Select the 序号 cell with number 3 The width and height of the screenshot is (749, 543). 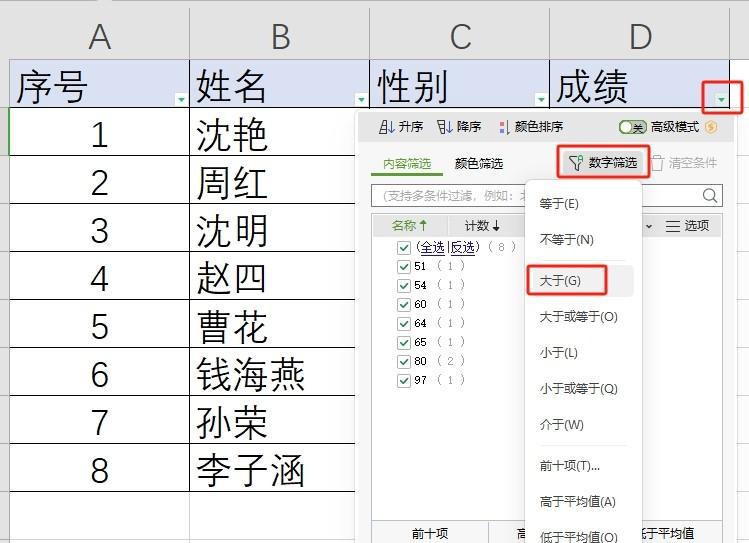pos(99,228)
